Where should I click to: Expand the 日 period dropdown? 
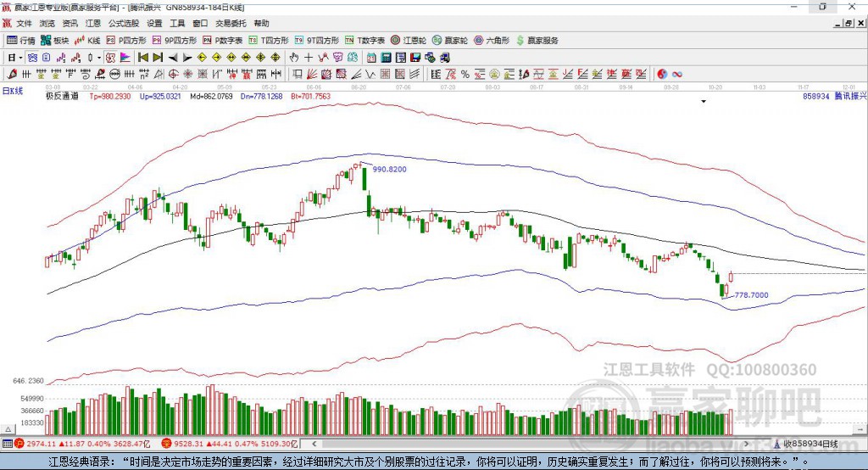point(20,58)
